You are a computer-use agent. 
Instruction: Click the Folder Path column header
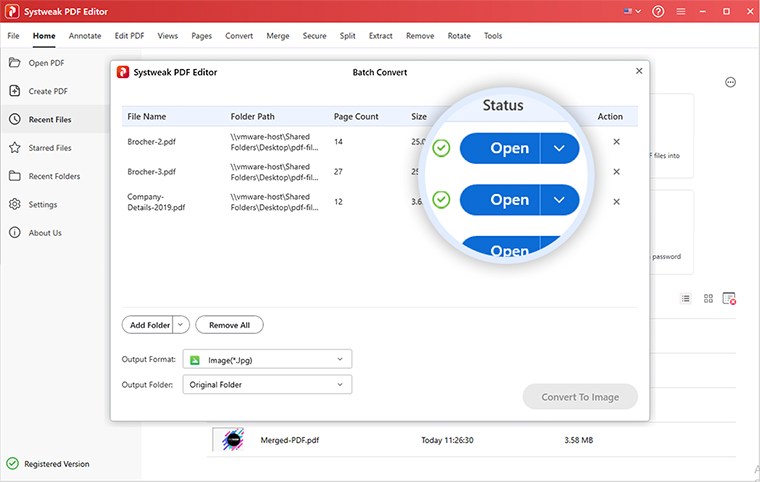[253, 116]
